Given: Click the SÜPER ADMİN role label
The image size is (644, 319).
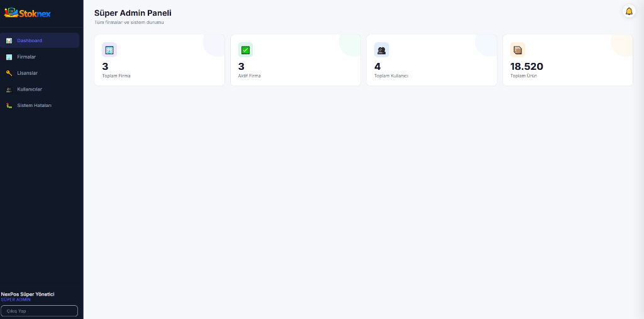Looking at the screenshot, I should click(x=16, y=299).
